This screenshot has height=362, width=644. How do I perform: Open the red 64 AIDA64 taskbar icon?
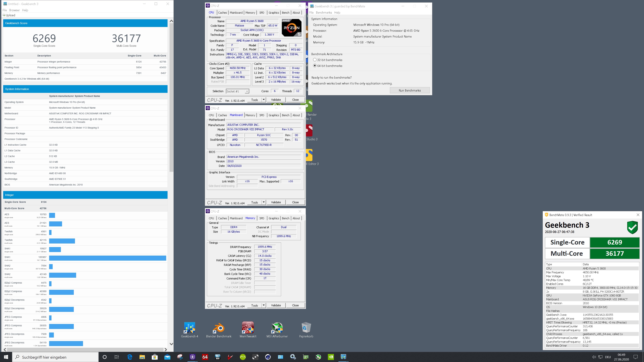tap(205, 357)
